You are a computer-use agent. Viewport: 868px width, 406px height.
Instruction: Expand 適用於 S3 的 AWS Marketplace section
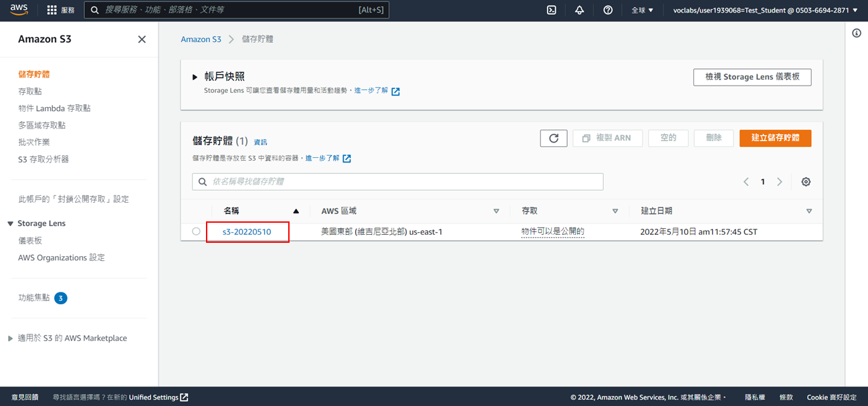click(11, 338)
